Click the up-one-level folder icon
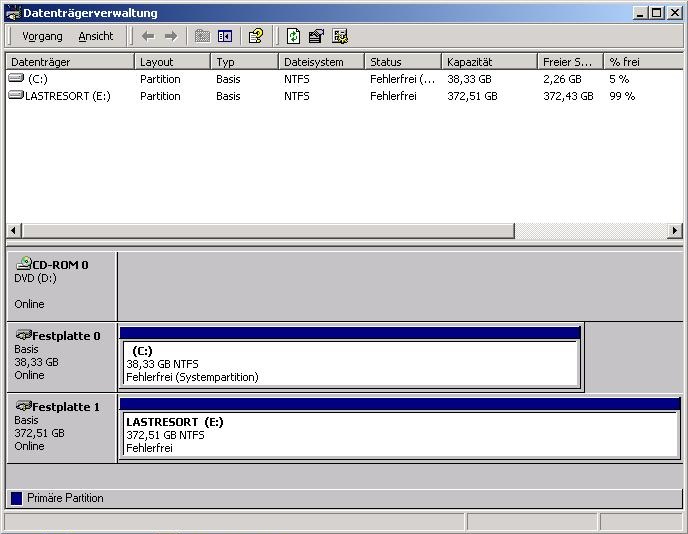Image resolution: width=688 pixels, height=534 pixels. tap(202, 36)
